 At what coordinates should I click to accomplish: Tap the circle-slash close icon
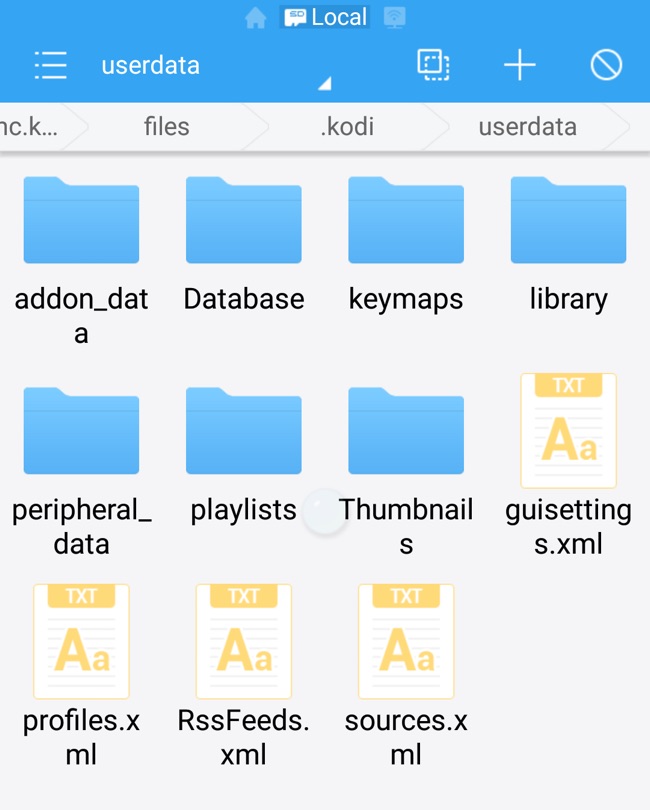[606, 66]
